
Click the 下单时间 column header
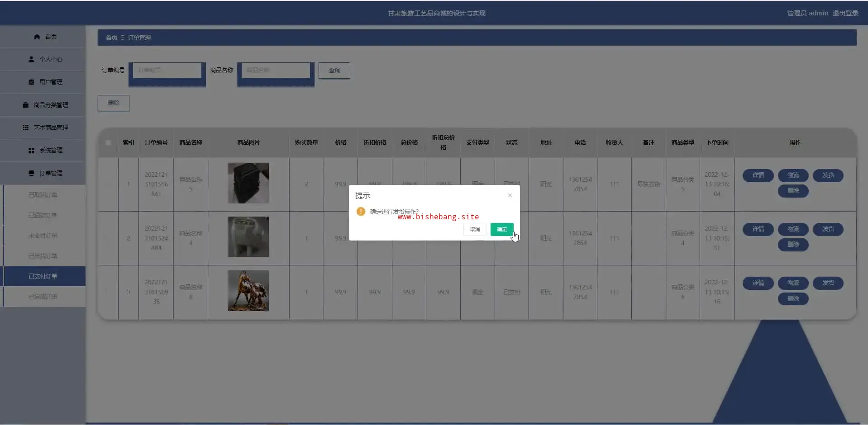[x=717, y=142]
